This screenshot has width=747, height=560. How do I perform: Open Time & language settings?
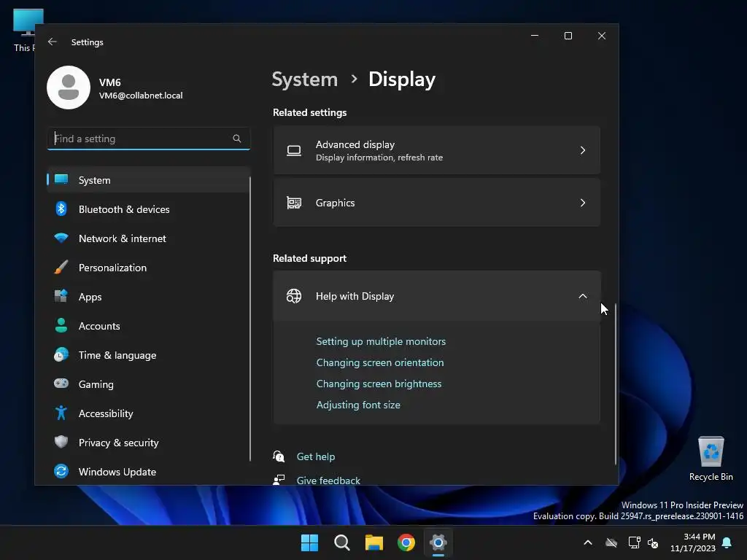pos(149,355)
